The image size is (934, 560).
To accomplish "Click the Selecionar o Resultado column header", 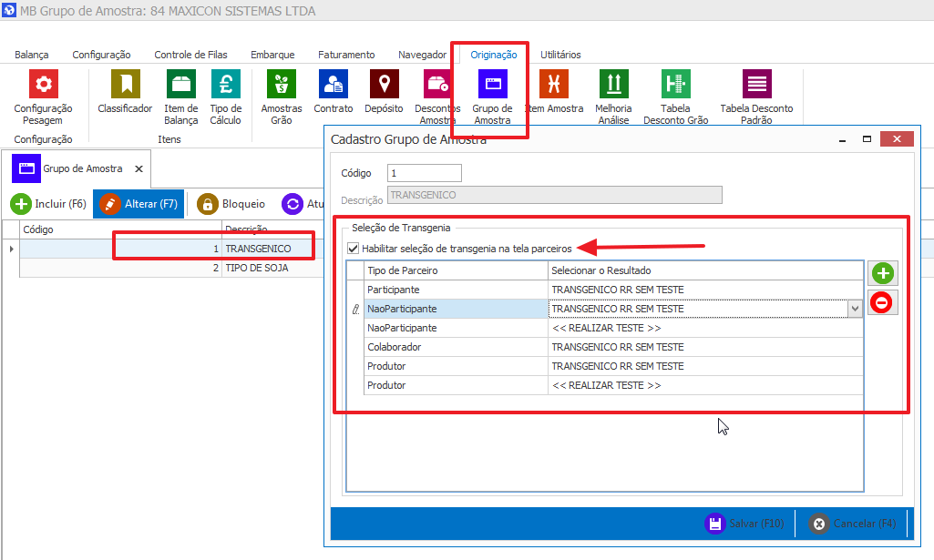I will tap(705, 270).
